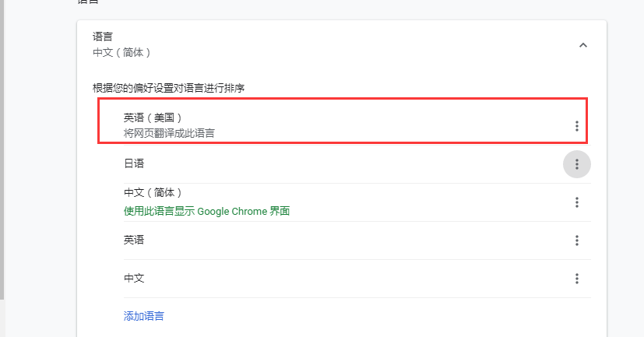Click the bottom 中文 language label
This screenshot has width=644, height=337.
134,278
